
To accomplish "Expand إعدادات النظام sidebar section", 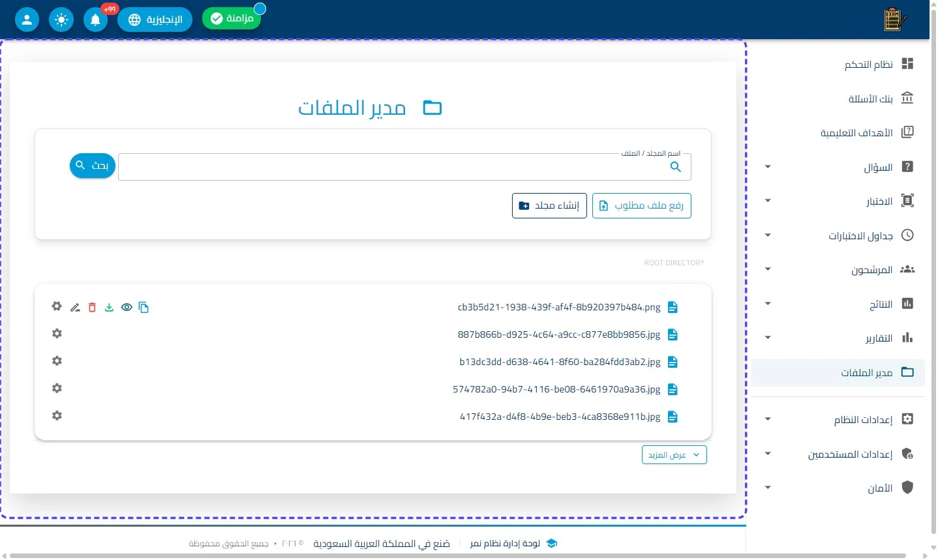I will [838, 419].
